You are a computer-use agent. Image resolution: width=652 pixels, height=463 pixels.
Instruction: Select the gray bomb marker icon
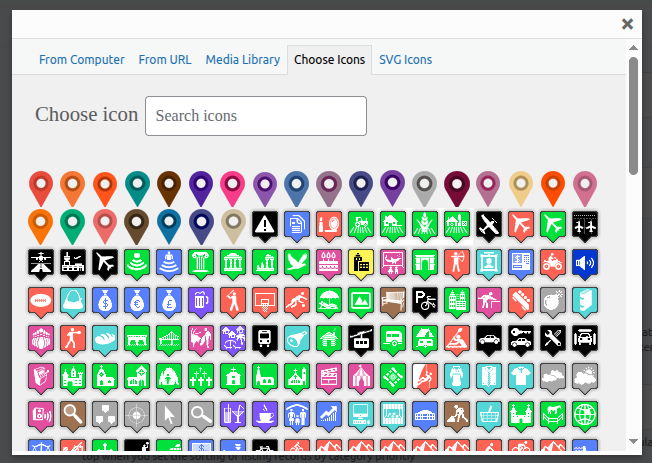[x=553, y=303]
